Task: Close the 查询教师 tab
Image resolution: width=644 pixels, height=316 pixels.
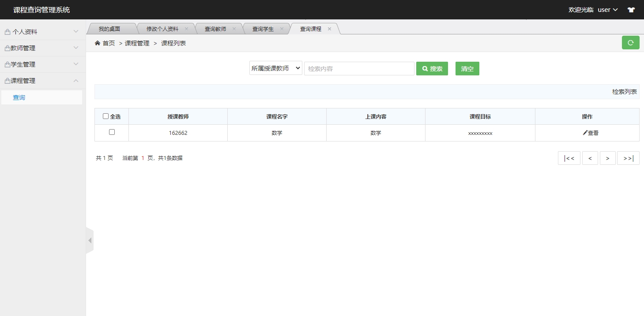Action: pyautogui.click(x=234, y=28)
